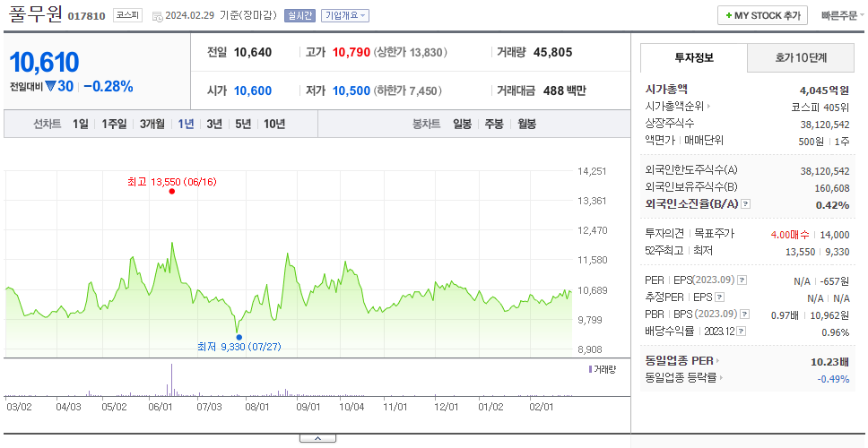Viewport: 868px width, 448px height.
Task: Select the 3개월 line chart range
Action: point(152,124)
